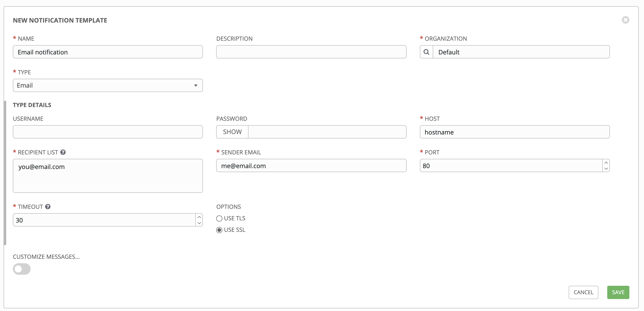Image resolution: width=644 pixels, height=311 pixels.
Task: Click the organization lookup search icon
Action: (x=426, y=52)
